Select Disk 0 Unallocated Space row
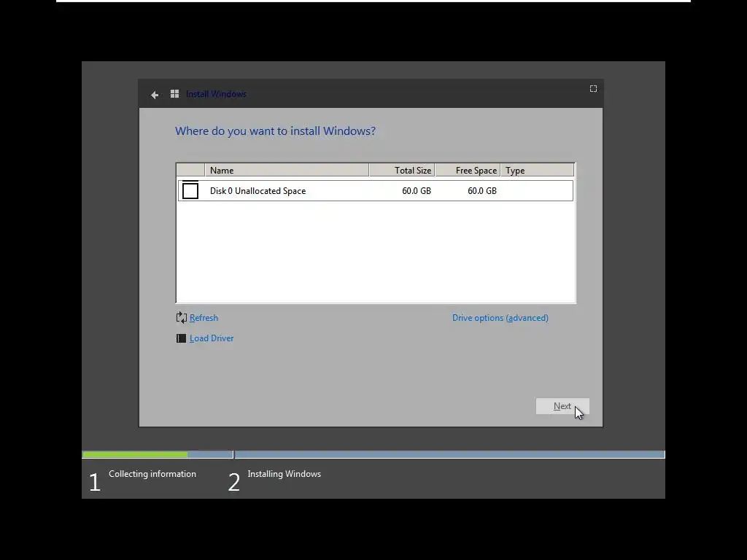 coord(376,190)
